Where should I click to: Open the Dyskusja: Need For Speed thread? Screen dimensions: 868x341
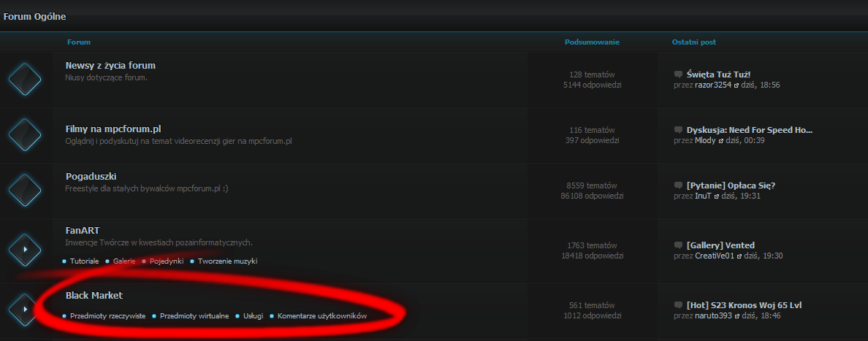(750, 130)
